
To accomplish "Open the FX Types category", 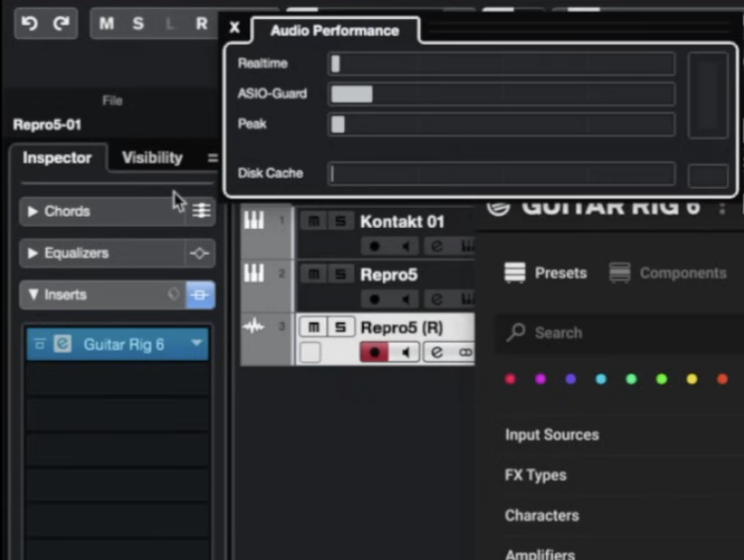I will pos(535,475).
